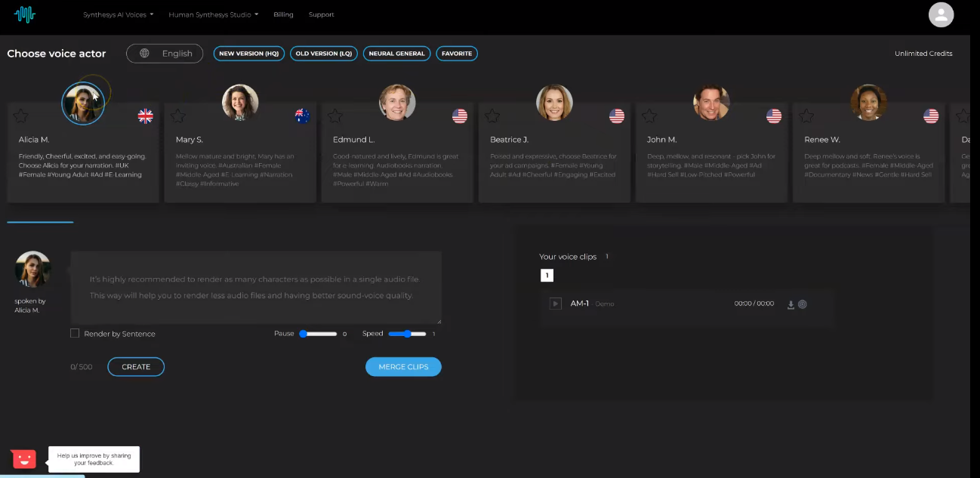Click the AM-1 clip name
980x478 pixels.
coord(580,304)
